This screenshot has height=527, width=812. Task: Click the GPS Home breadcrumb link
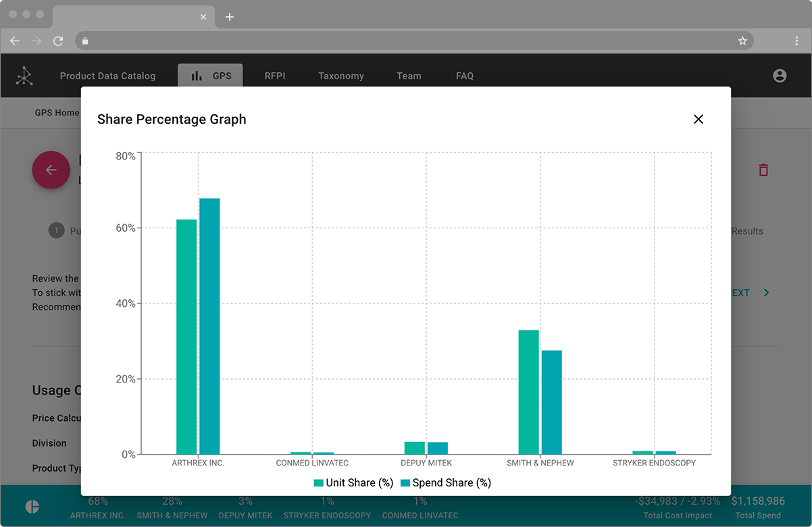[57, 113]
